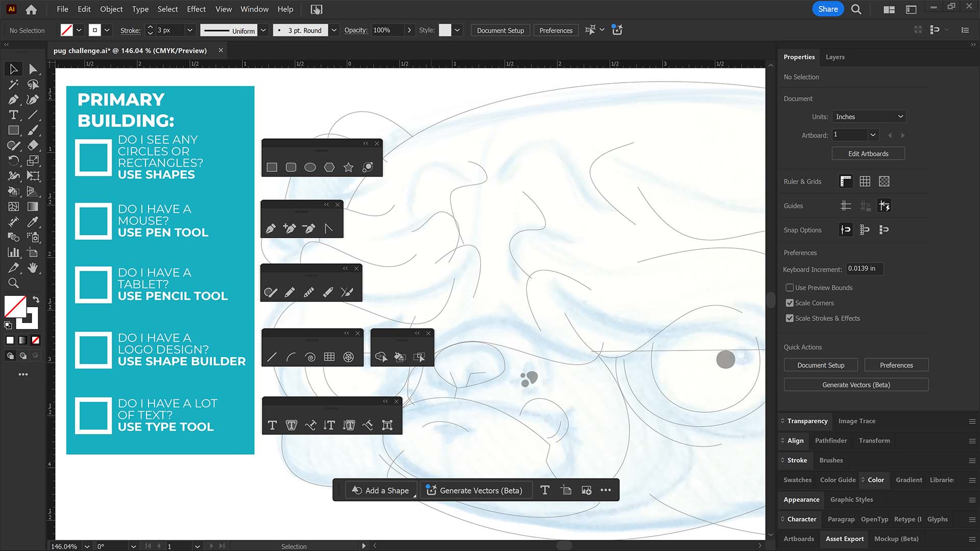This screenshot has width=980, height=551.
Task: Open the Effect menu
Action: pos(196,9)
